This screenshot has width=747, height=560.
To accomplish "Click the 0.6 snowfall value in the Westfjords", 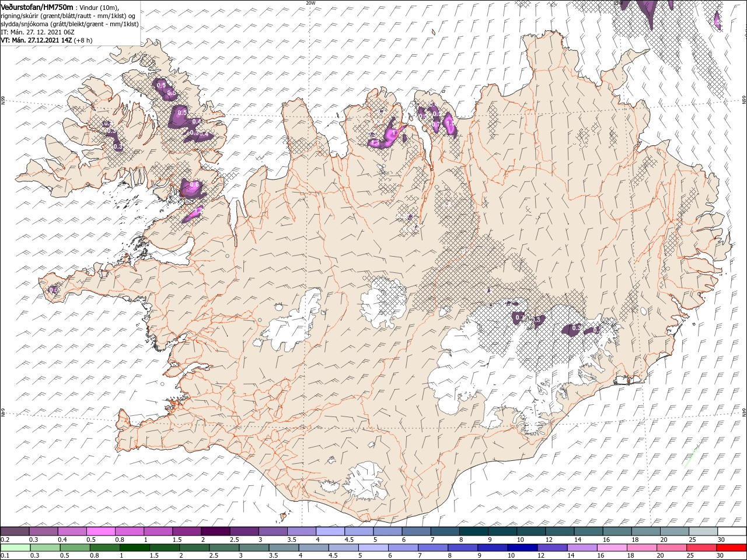I will 195,184.
